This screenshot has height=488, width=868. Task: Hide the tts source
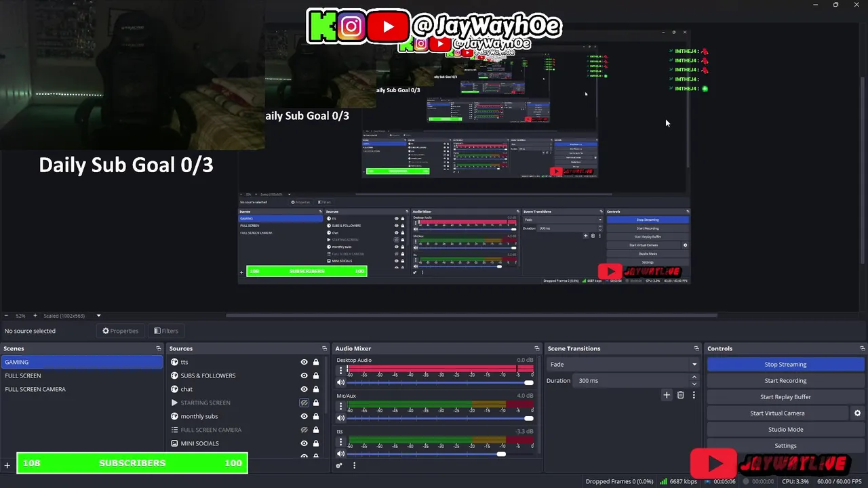(304, 362)
